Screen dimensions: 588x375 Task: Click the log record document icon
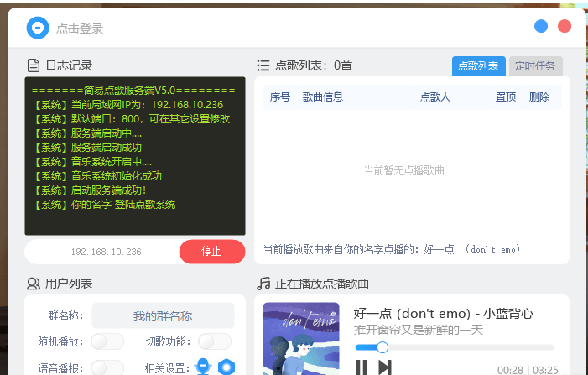pos(34,65)
